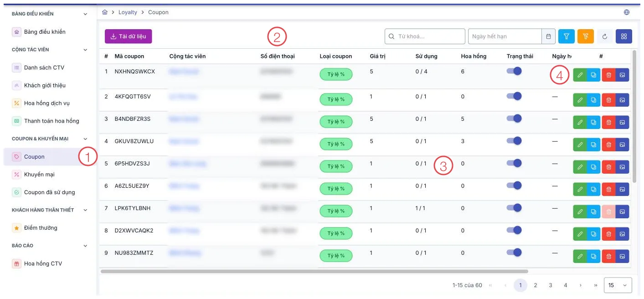Copy coupon NXHNQSWKCX using its copy icon
The image size is (644, 299).
pyautogui.click(x=593, y=75)
